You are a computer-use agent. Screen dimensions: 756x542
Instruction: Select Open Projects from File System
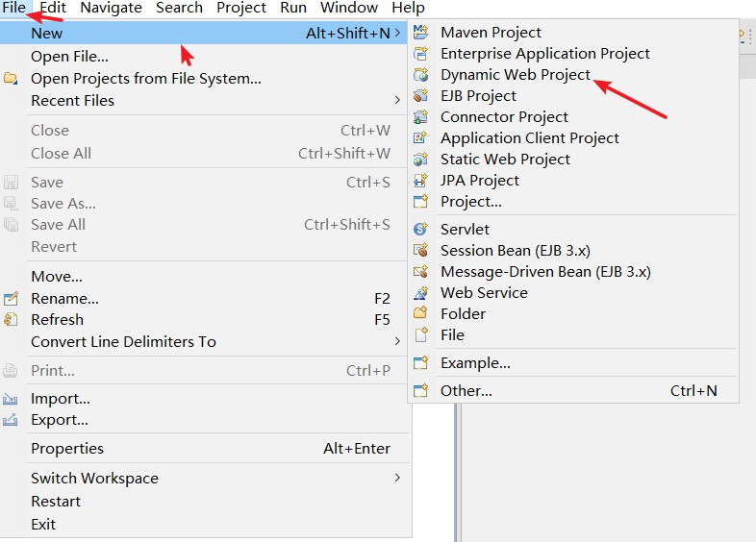tap(145, 78)
